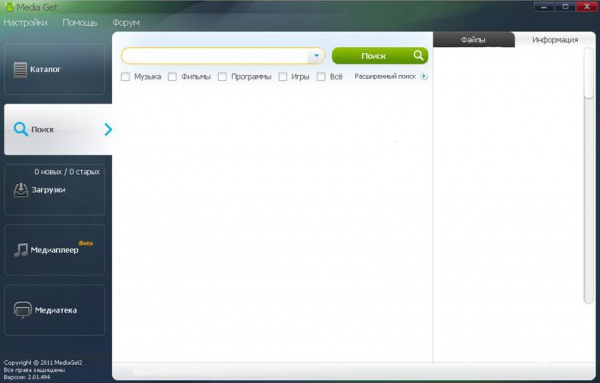Screen dimensions: 600x383
Task: Enable the Фильмы checkbox
Action: 173,77
